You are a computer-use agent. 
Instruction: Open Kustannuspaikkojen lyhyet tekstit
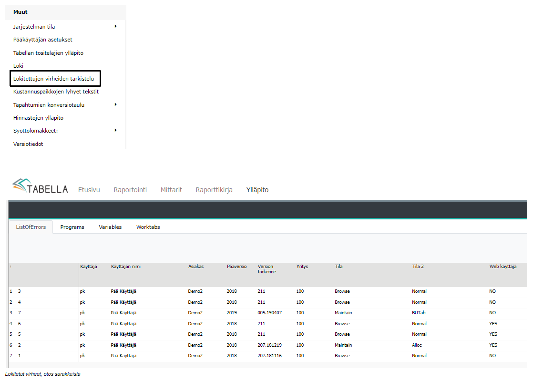[x=56, y=92]
